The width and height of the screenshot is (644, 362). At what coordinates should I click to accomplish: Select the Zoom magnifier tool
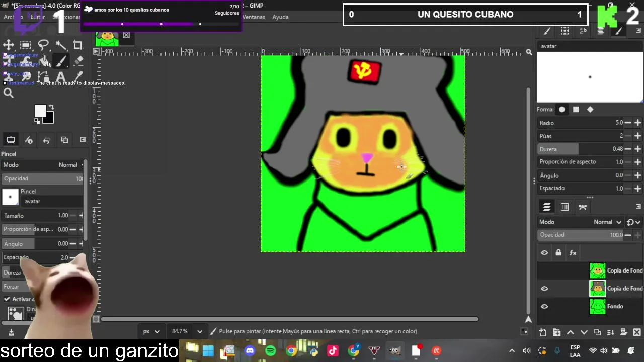click(9, 93)
